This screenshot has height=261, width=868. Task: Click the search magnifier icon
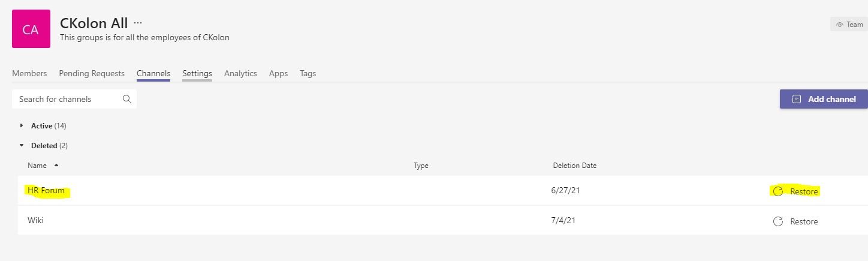pyautogui.click(x=127, y=99)
